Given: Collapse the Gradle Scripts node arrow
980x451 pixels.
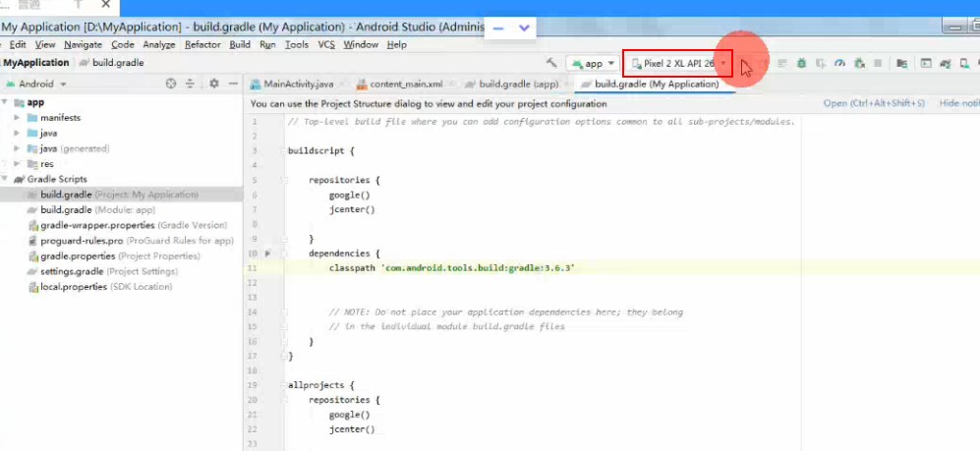Looking at the screenshot, I should [x=5, y=179].
